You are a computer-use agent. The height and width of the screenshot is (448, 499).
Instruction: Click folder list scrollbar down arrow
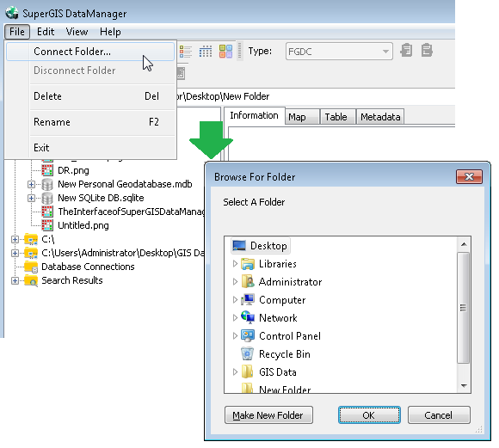[464, 386]
